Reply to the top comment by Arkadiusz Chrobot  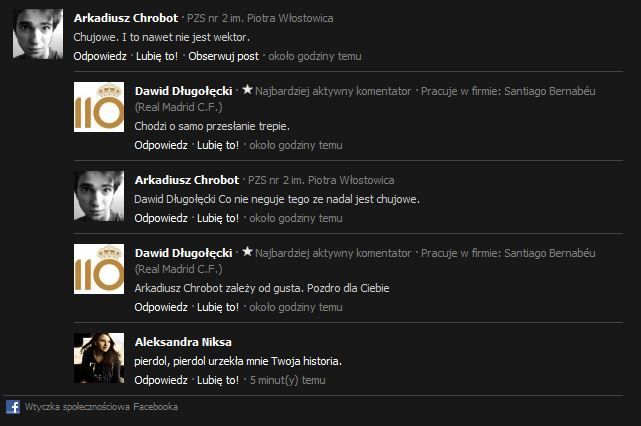click(x=100, y=56)
